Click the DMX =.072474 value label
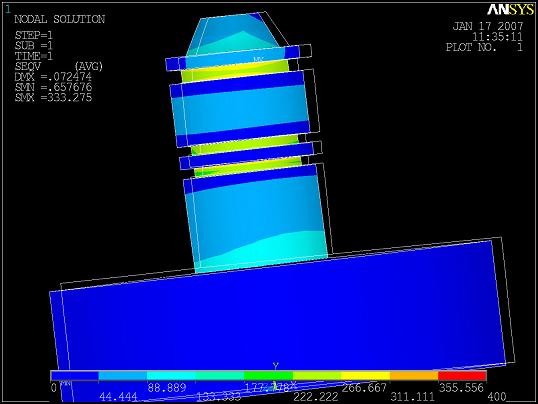The height and width of the screenshot is (404, 538). [54, 77]
